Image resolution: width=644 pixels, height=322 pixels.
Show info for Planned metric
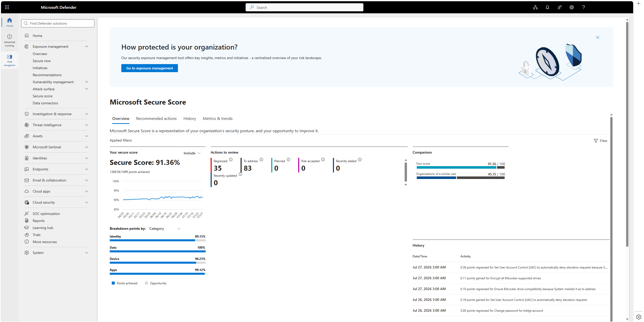pos(288,160)
